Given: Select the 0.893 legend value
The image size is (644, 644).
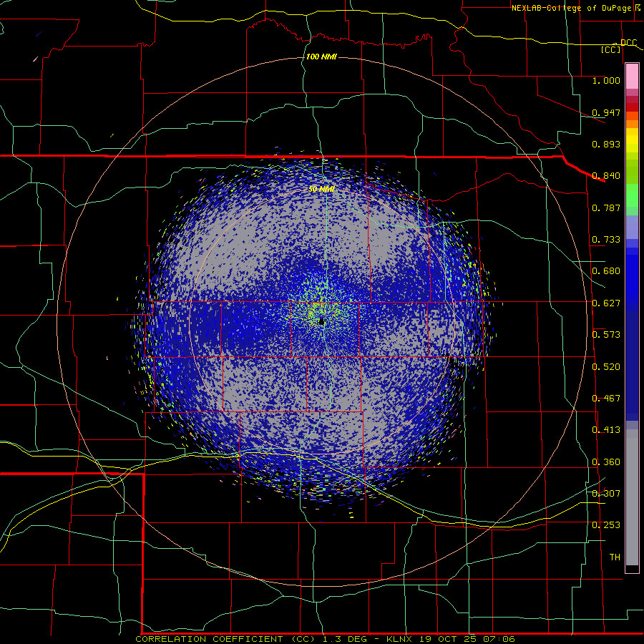Looking at the screenshot, I should [606, 144].
